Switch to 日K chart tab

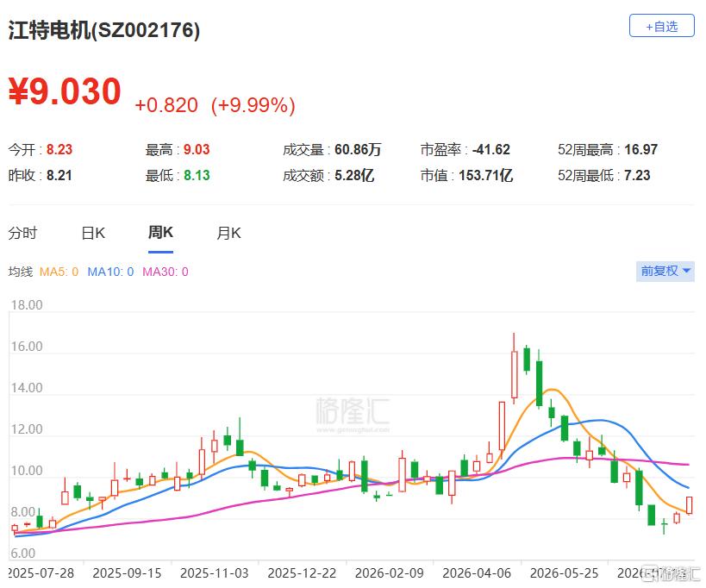click(93, 233)
